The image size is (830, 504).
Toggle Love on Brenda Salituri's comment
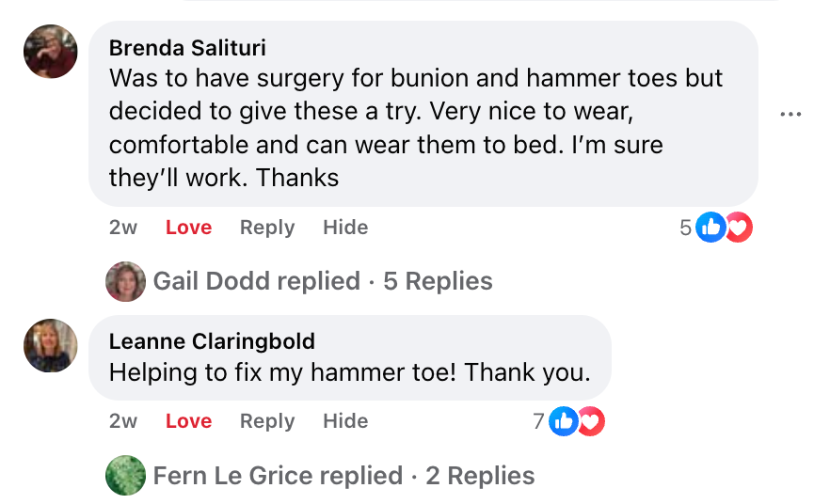[x=188, y=228]
